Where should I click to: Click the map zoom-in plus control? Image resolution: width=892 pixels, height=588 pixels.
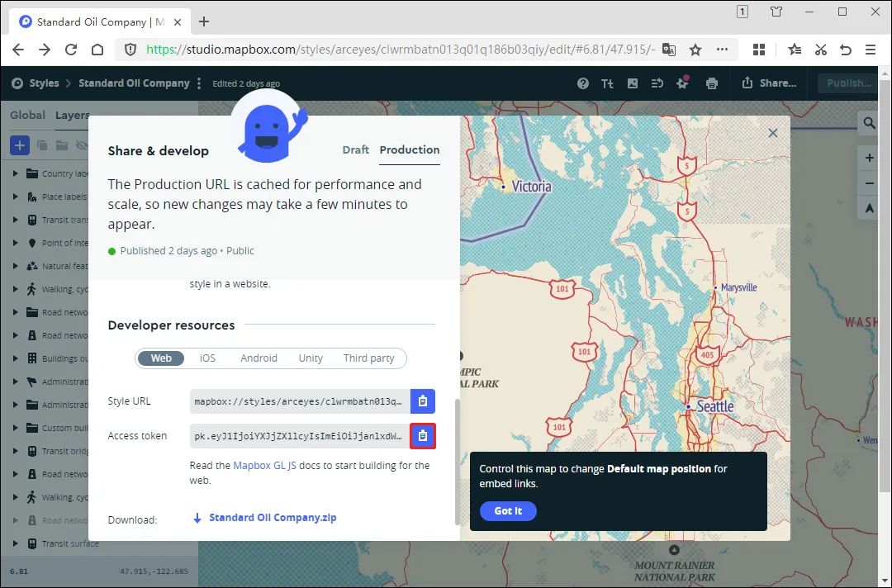868,158
